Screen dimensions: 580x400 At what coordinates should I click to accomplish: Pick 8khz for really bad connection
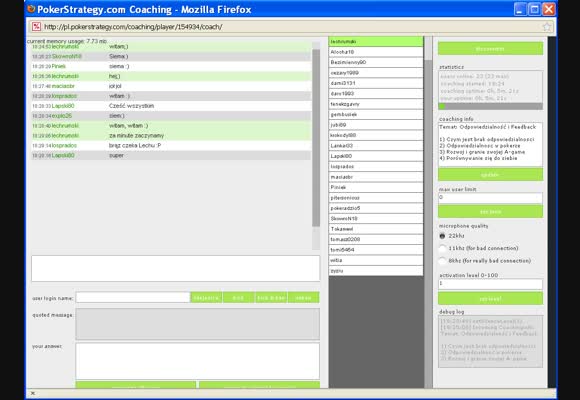pyautogui.click(x=442, y=261)
